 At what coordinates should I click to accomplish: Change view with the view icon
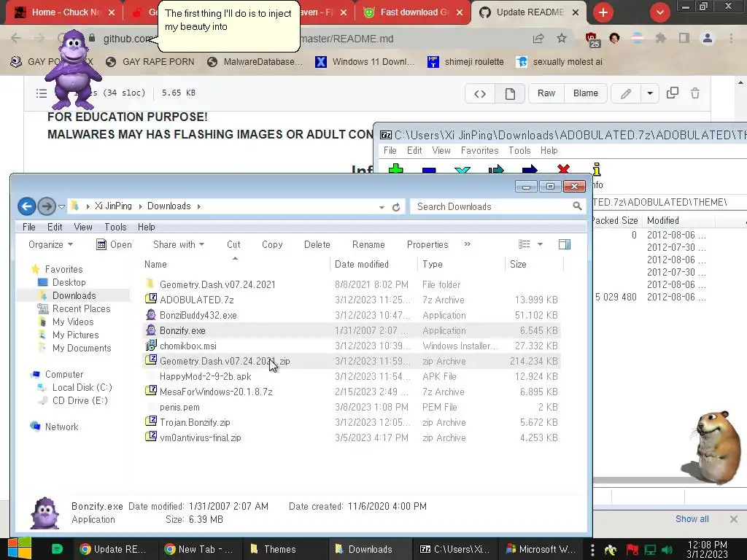point(525,244)
